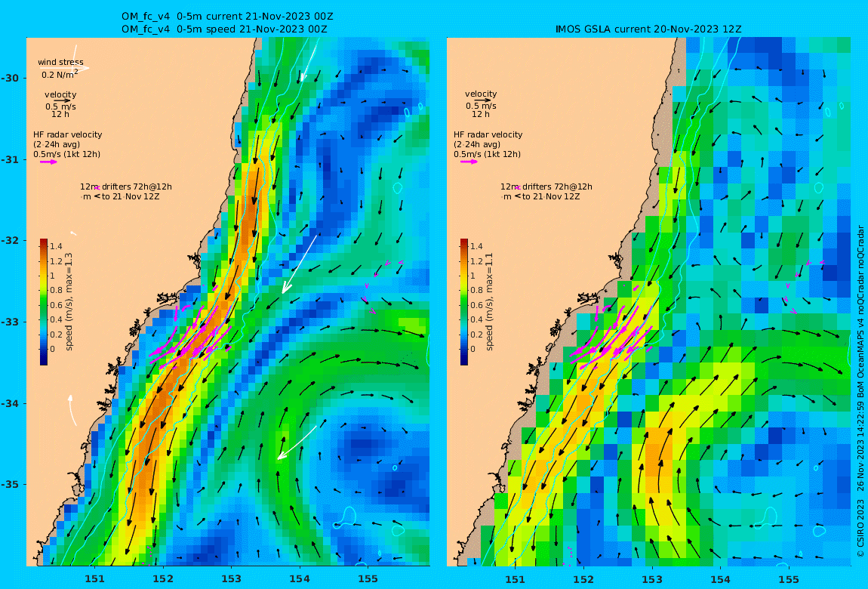Click tick value 0.8 on left color bar

[x=56, y=290]
